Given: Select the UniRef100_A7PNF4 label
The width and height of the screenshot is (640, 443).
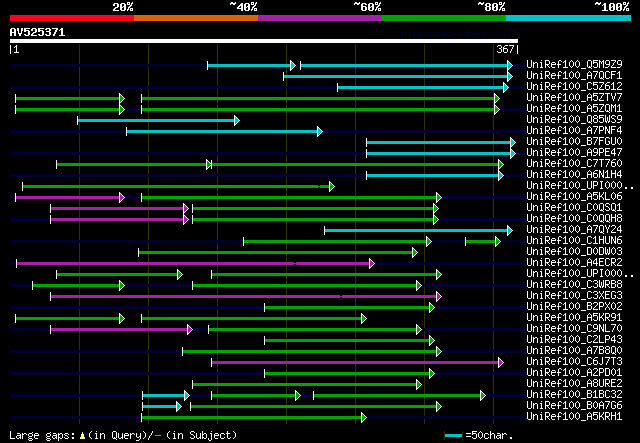Looking at the screenshot, I should (x=574, y=131).
